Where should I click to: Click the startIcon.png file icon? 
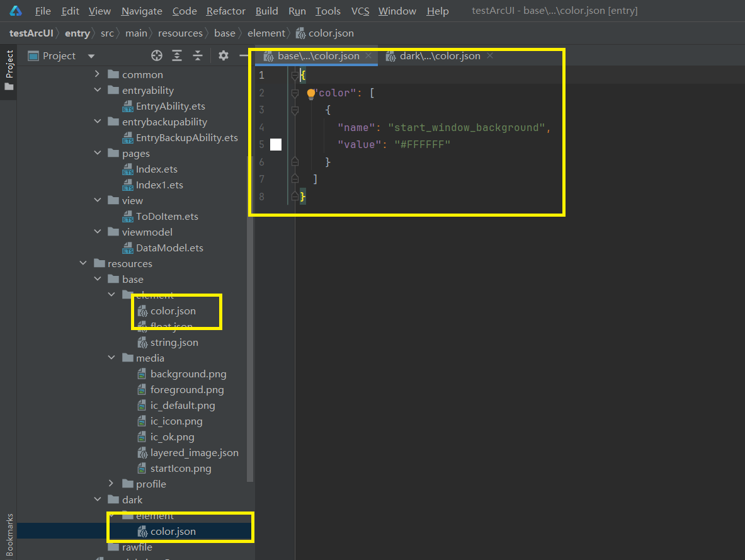click(x=142, y=469)
